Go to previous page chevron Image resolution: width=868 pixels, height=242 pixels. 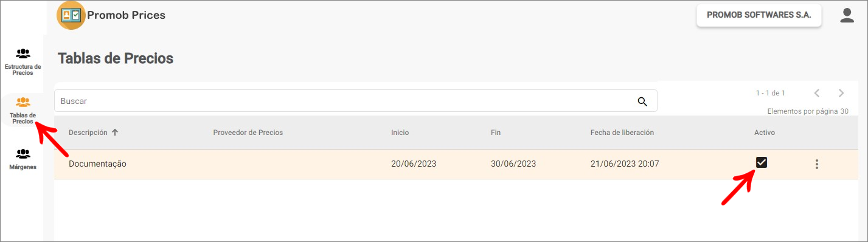pyautogui.click(x=817, y=93)
